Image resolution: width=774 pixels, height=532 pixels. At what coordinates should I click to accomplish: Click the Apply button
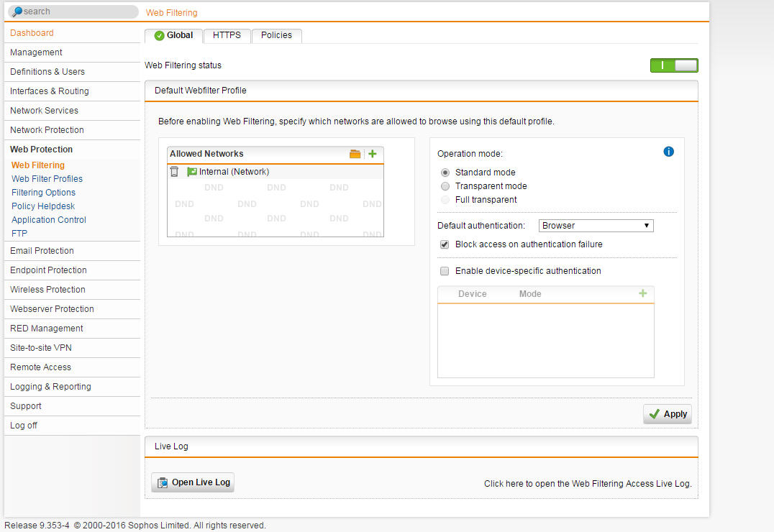tap(668, 414)
